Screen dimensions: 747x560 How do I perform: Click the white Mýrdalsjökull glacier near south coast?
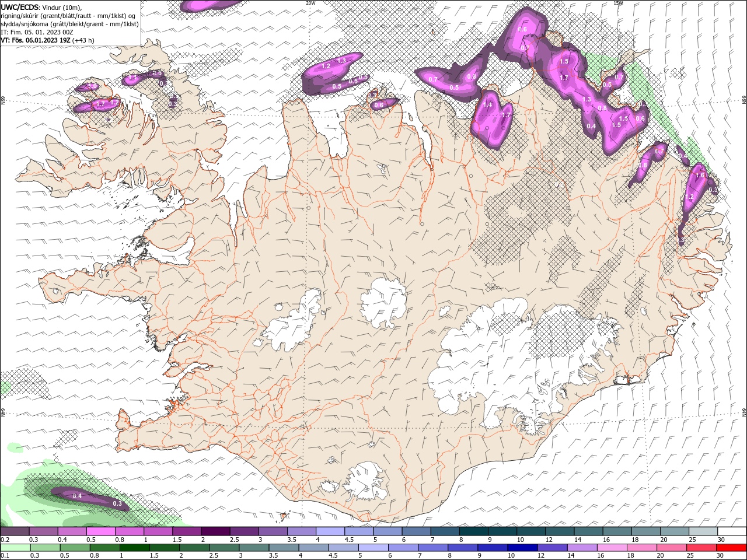[x=366, y=481]
